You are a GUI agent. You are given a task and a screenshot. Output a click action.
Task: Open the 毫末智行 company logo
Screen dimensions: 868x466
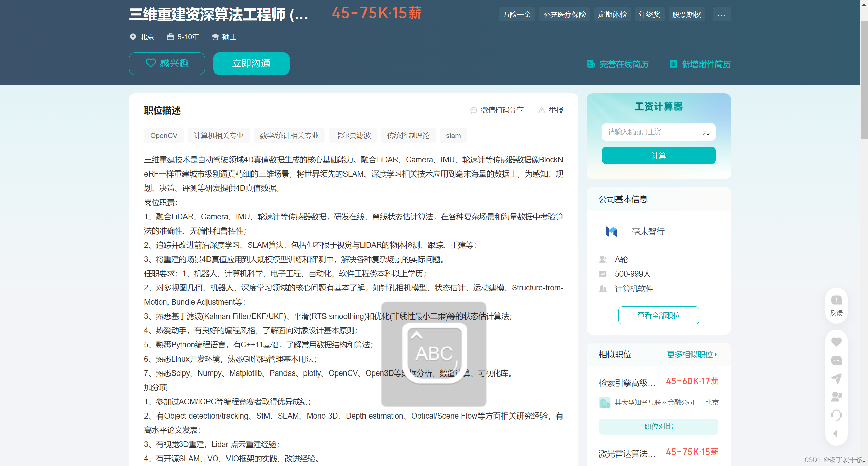click(611, 231)
